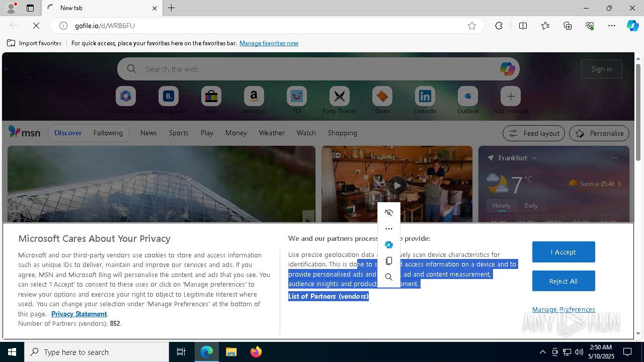Screen dimensions: 644x362
Task: Click Reject All button
Action: click(563, 281)
